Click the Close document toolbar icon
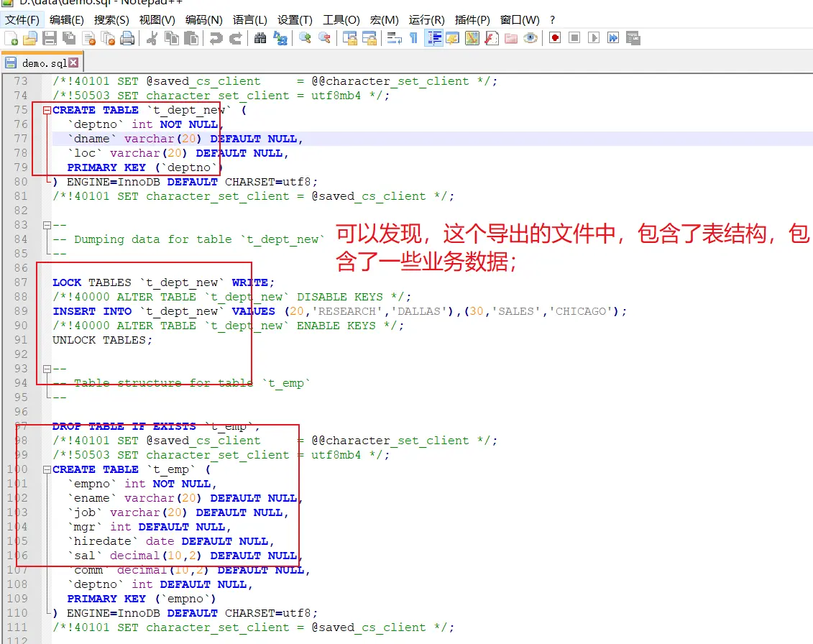This screenshot has height=644, width=813. tap(89, 38)
